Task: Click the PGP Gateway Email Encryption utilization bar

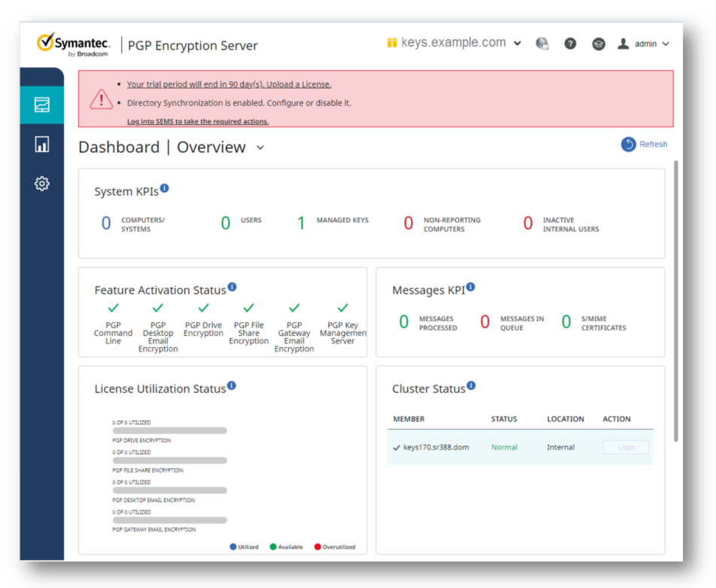Action: (170, 520)
